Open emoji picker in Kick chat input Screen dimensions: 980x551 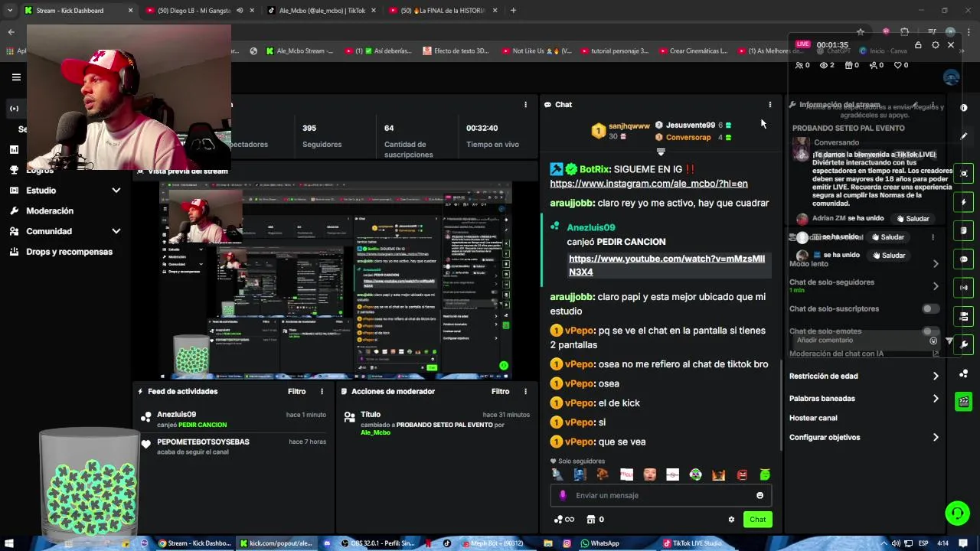[759, 495]
